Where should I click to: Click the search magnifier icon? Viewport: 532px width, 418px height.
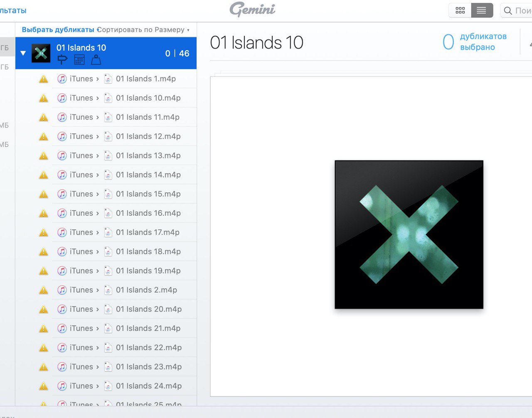(x=507, y=10)
